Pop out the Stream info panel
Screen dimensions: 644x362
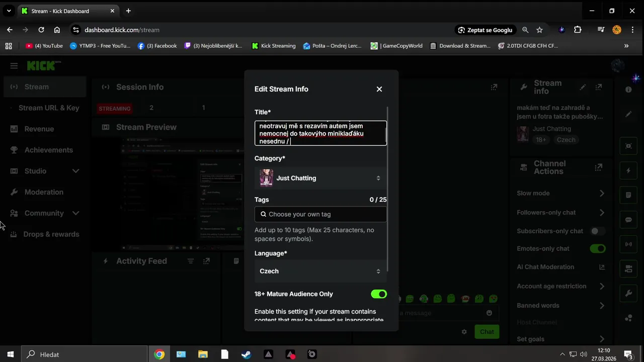599,87
